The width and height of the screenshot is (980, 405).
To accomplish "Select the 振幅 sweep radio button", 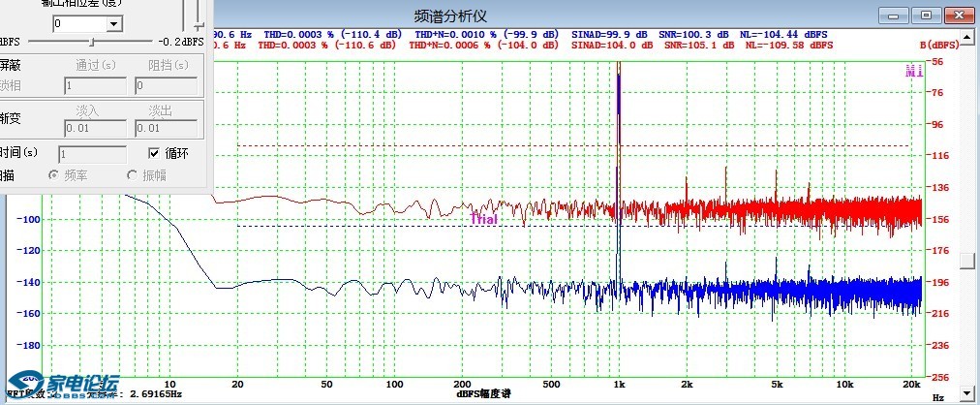I will [x=133, y=174].
